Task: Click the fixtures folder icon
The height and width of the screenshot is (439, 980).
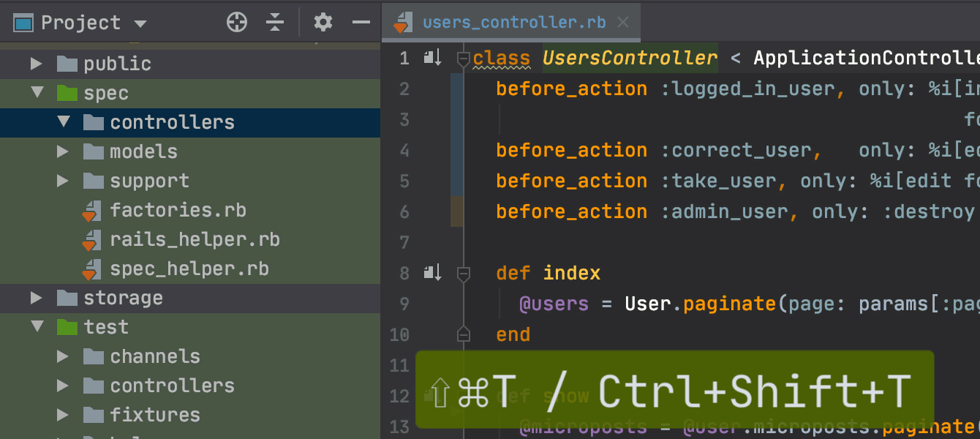Action: point(94,415)
